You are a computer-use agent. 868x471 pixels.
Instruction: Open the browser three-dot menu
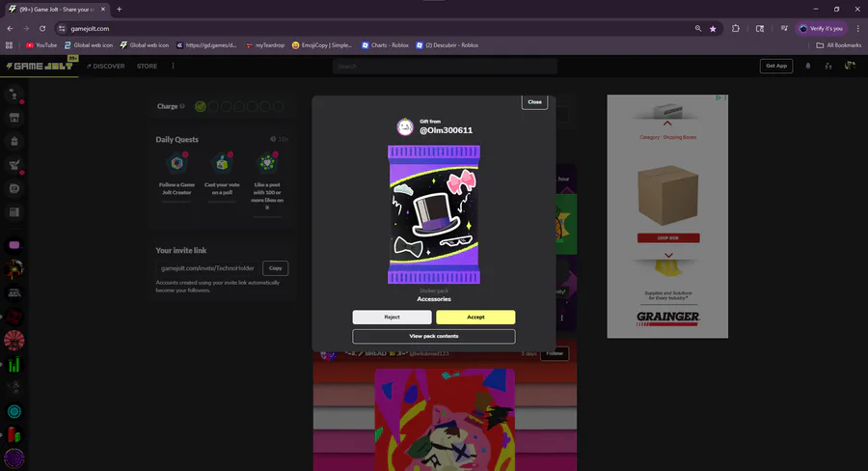(x=858, y=28)
